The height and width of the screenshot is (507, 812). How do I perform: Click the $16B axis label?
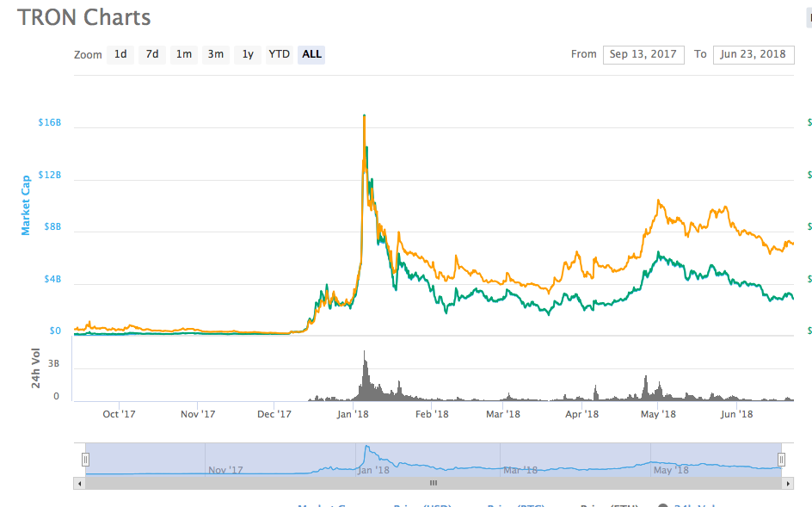coord(50,122)
